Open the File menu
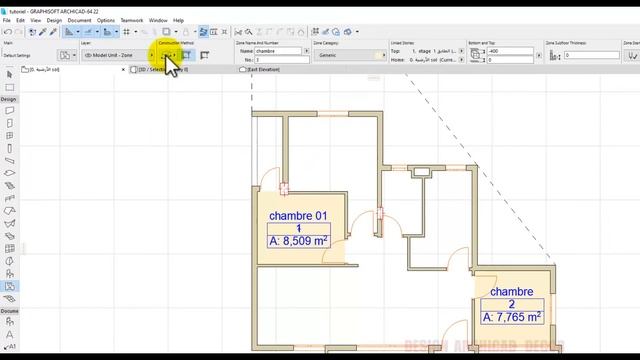This screenshot has height=360, width=640. 7,20
